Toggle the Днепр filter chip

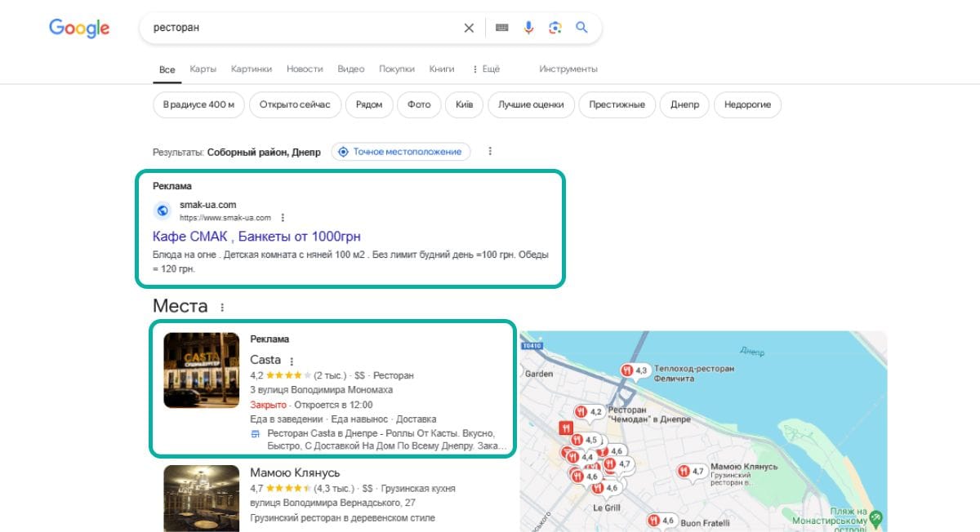tap(685, 105)
